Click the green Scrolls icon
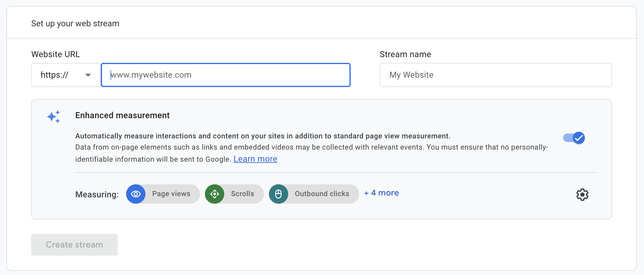 coord(215,194)
